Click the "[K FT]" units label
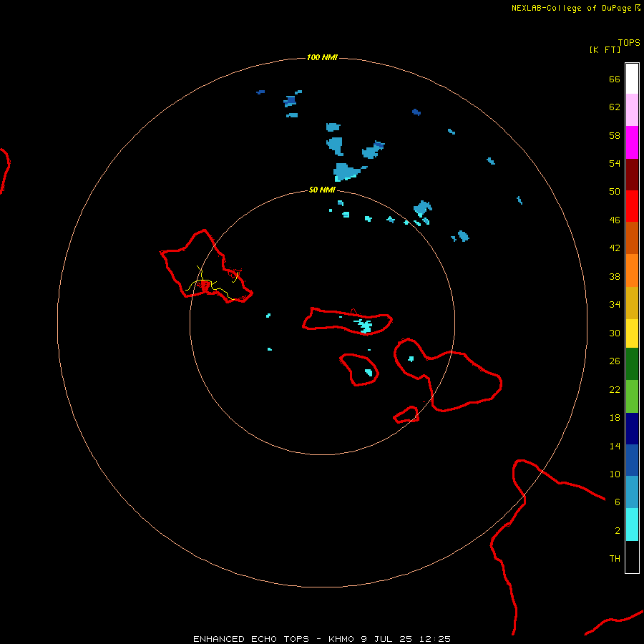 tap(605, 49)
